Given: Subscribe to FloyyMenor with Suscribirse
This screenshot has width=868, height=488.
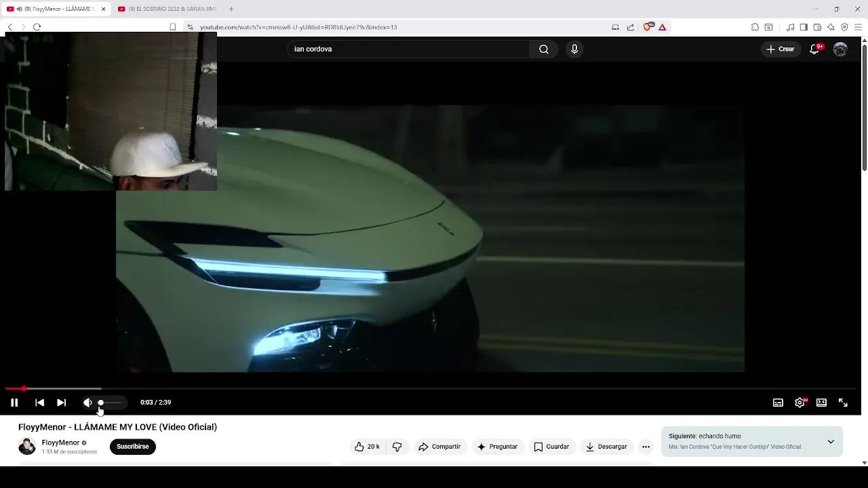Looking at the screenshot, I should (x=133, y=447).
